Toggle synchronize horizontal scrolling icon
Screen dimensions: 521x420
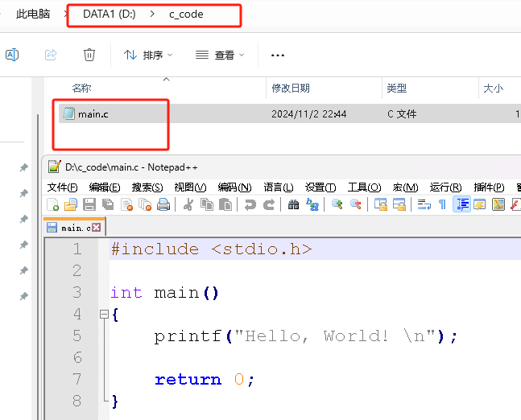(399, 204)
